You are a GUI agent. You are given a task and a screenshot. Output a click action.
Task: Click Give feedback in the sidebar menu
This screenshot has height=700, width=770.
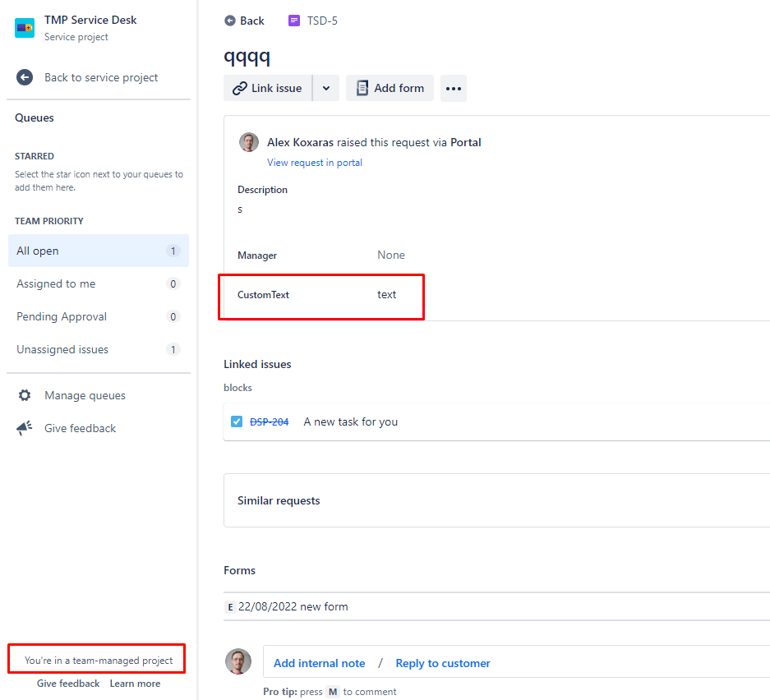(x=80, y=428)
